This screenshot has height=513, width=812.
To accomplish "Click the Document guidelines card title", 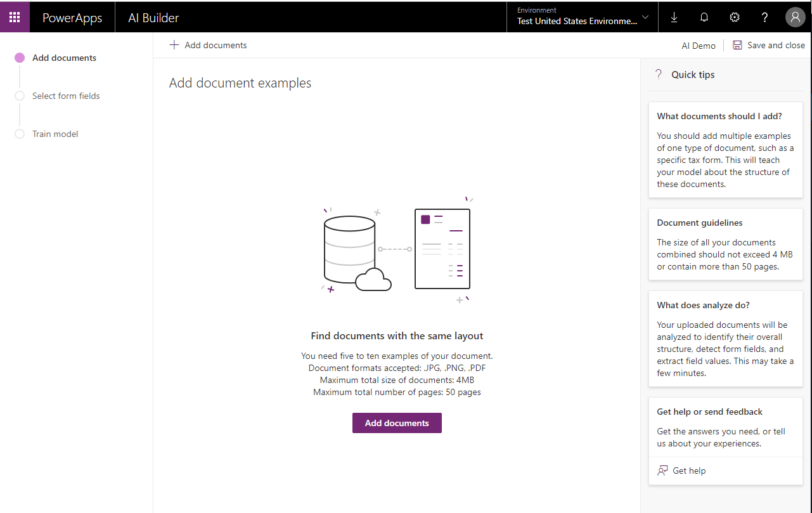I will 700,223.
